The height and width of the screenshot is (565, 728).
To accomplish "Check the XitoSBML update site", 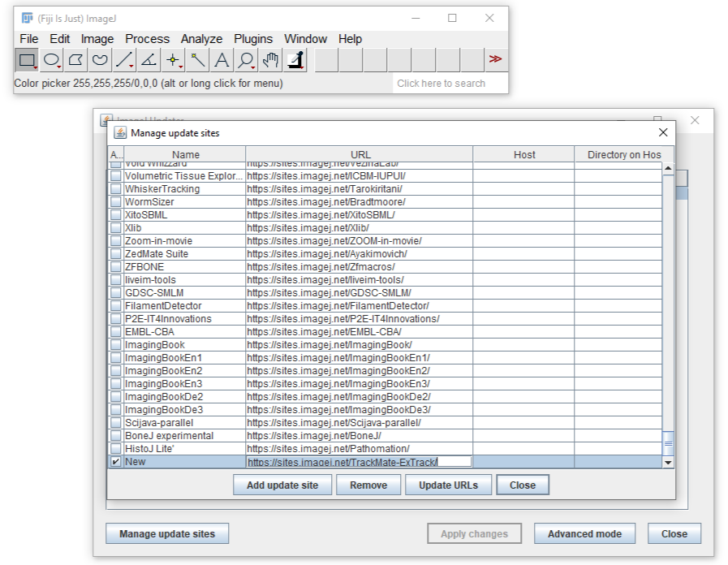I will (115, 215).
